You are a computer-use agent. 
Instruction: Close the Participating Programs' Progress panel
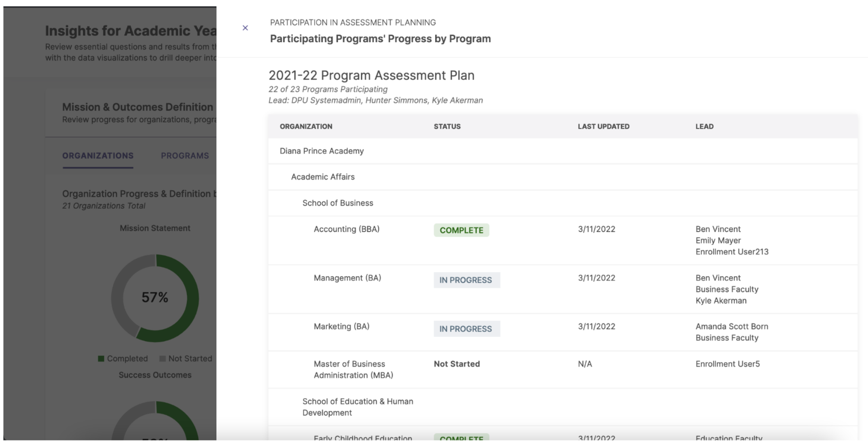(245, 28)
